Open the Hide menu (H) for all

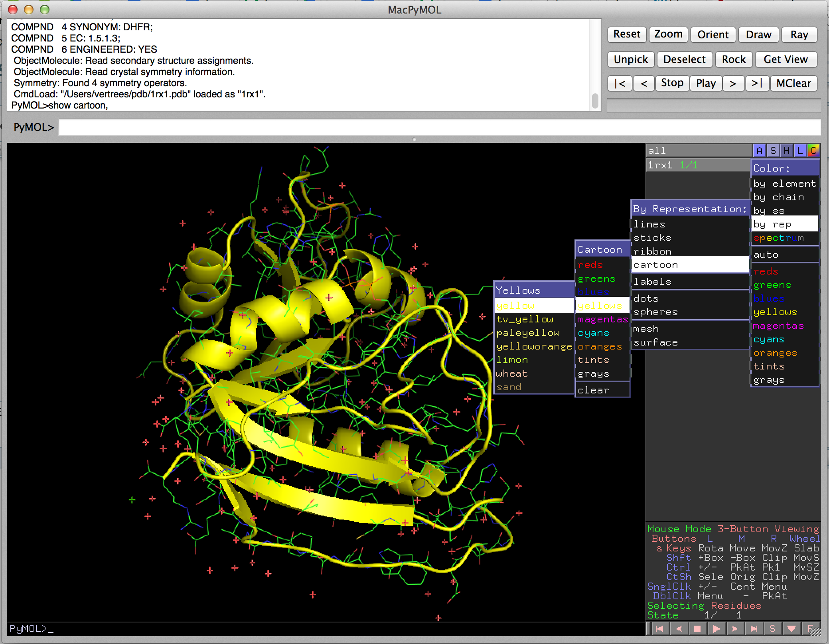click(786, 150)
